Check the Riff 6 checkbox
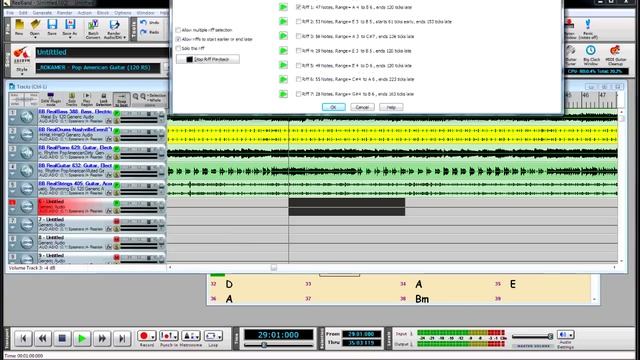 tap(298, 79)
